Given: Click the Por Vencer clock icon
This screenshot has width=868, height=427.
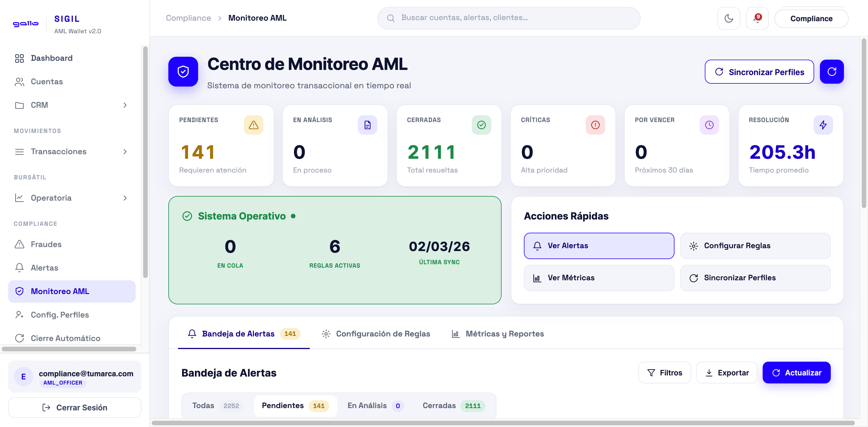Looking at the screenshot, I should point(709,125).
